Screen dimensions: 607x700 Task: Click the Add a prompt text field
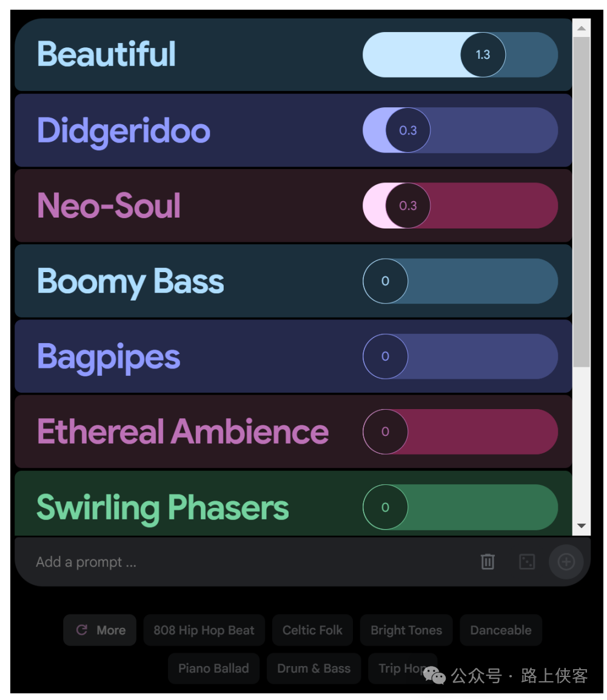click(x=243, y=562)
